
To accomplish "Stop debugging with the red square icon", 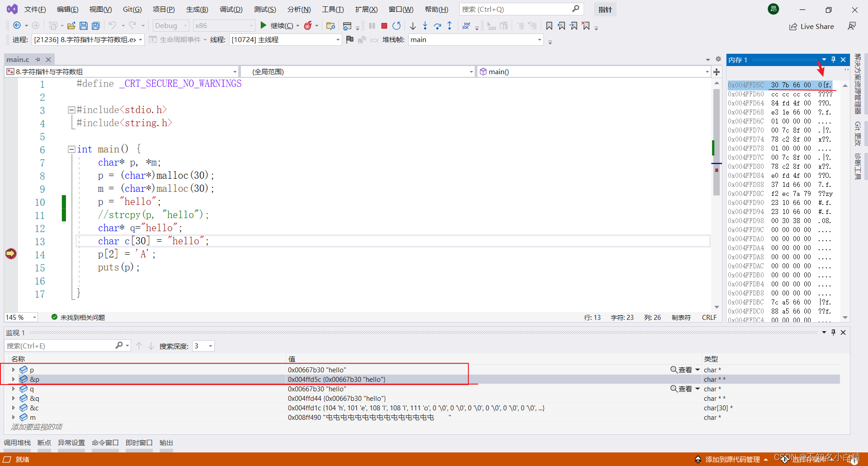I will pyautogui.click(x=384, y=26).
